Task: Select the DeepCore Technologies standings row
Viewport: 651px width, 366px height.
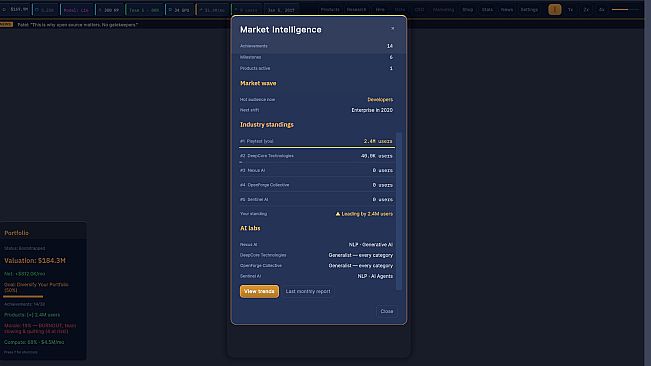Action: click(x=316, y=156)
